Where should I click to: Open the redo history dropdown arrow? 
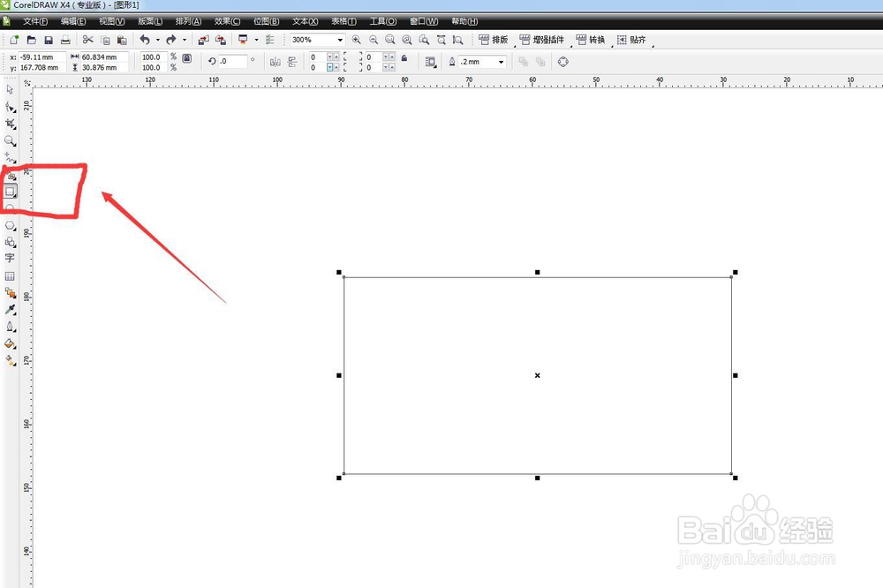tap(185, 40)
